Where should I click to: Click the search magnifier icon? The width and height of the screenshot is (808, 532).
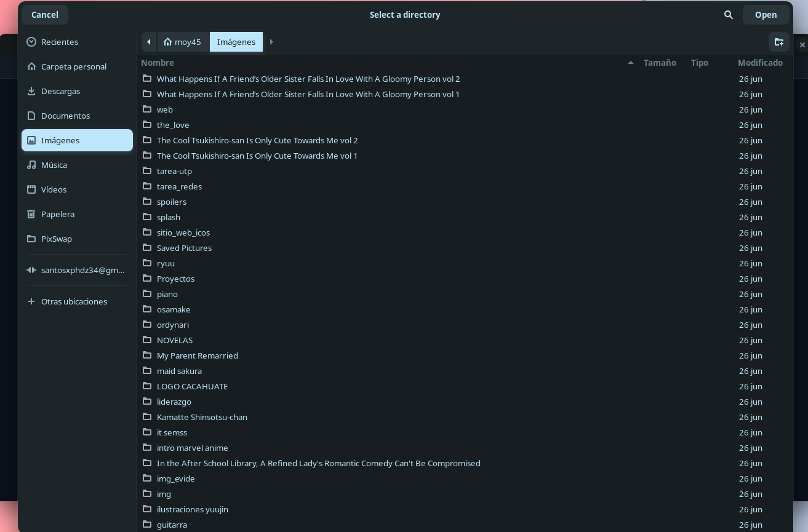[x=729, y=15]
